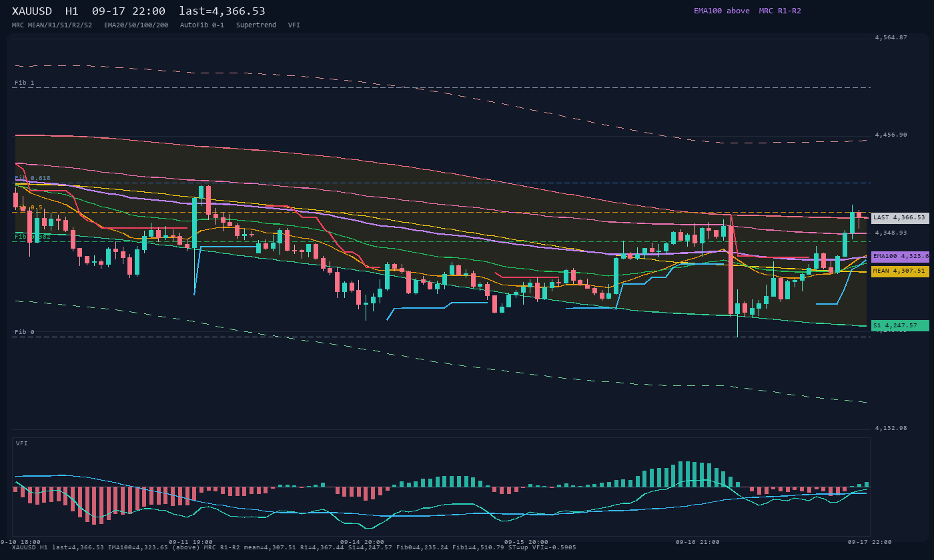Click the MRC R1-R2 status text
The image size is (934, 560).
tap(780, 11)
